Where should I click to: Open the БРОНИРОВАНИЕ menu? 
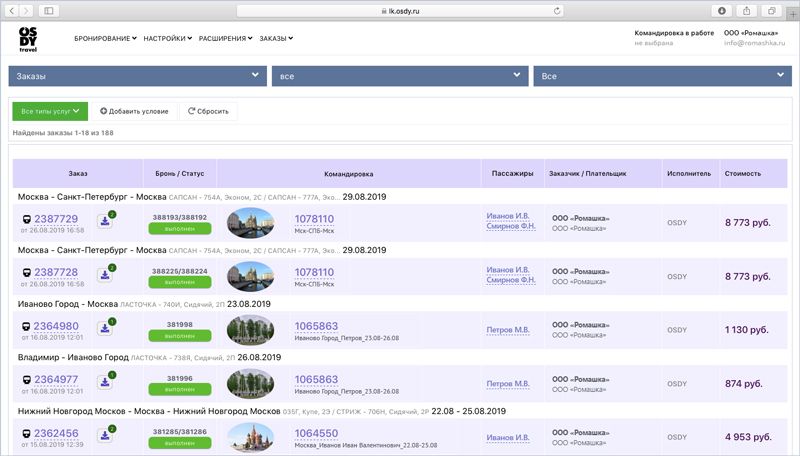click(105, 38)
